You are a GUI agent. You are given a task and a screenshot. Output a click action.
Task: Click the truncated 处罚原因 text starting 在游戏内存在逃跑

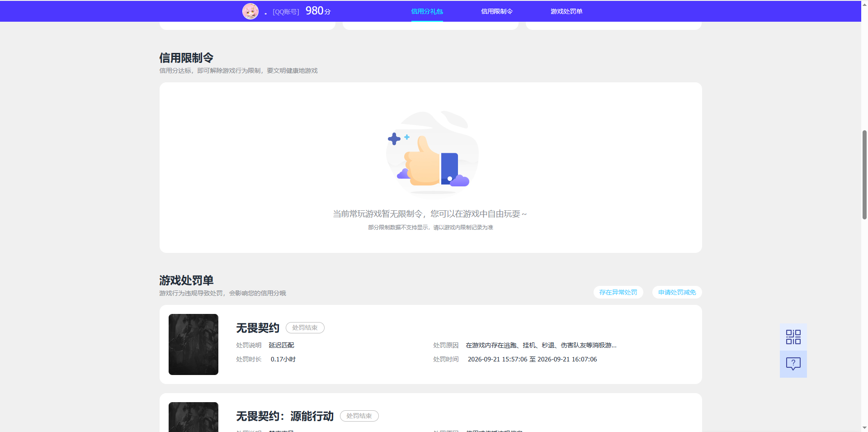point(541,345)
